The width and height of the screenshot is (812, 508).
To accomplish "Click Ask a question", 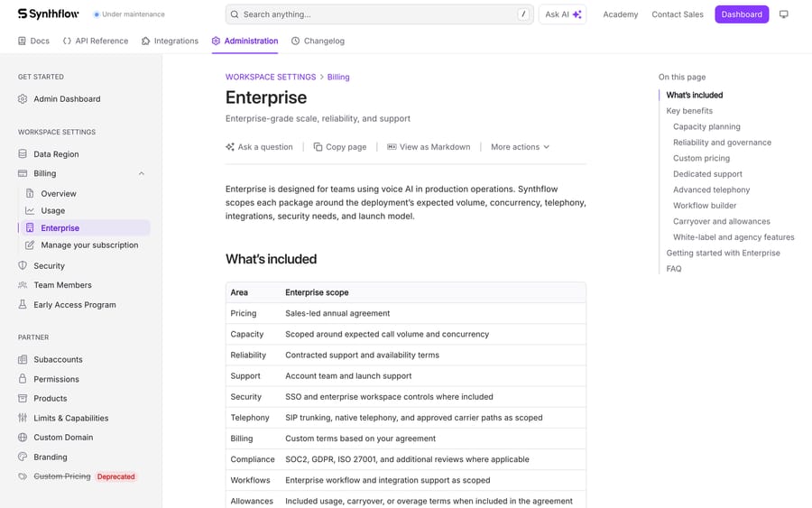I will 259,147.
